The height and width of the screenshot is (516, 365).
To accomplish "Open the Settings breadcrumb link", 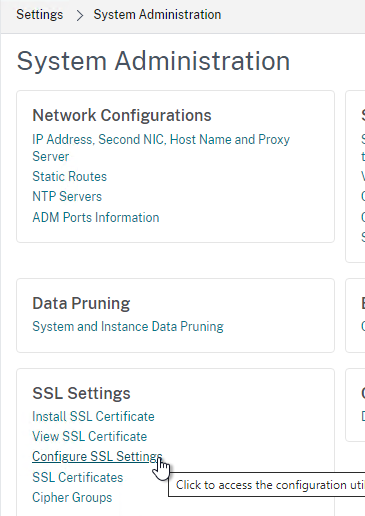I will [40, 15].
